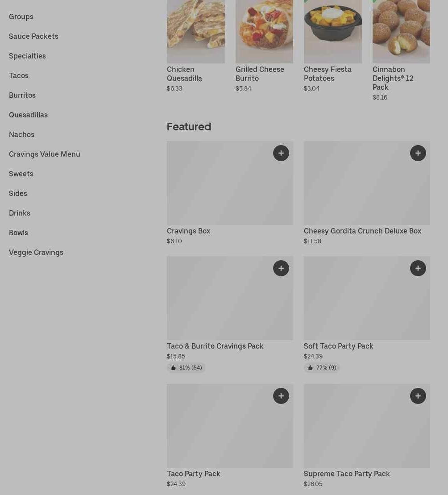Screen dimensions: 448x495
Task: Add Soft Taco Party Pack to cart
Action: pyautogui.click(x=418, y=268)
